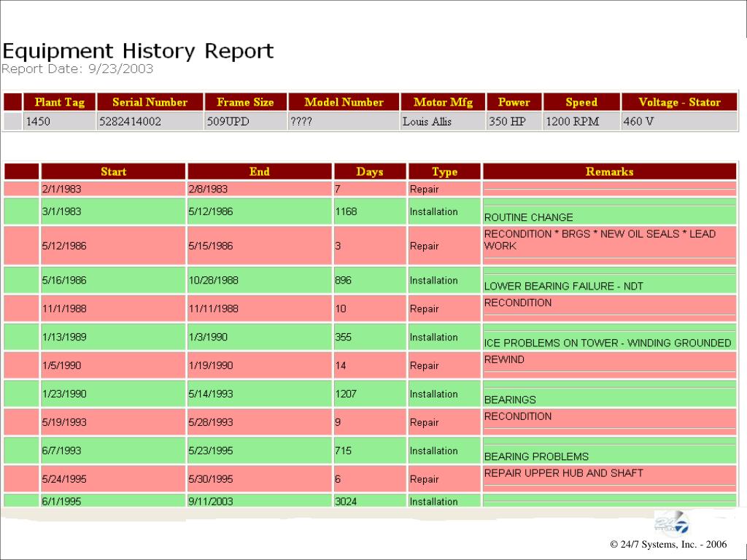The image size is (747, 560).
Task: Click the Start column header
Action: (x=113, y=171)
